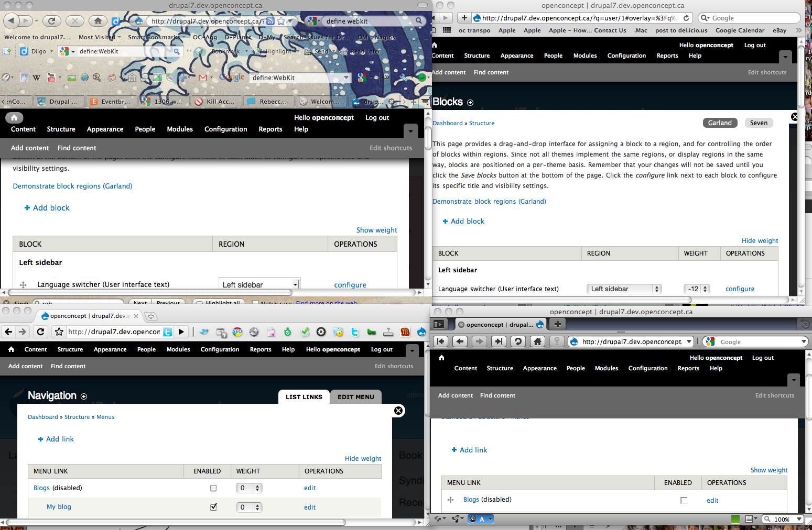Switch to the EDIT MENU tab
The height and width of the screenshot is (530, 812).
[x=356, y=396]
